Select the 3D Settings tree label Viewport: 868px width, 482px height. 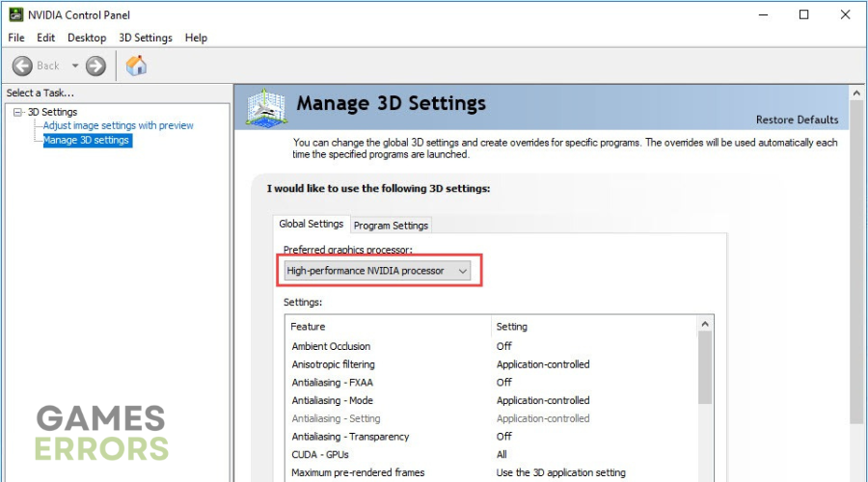(53, 112)
